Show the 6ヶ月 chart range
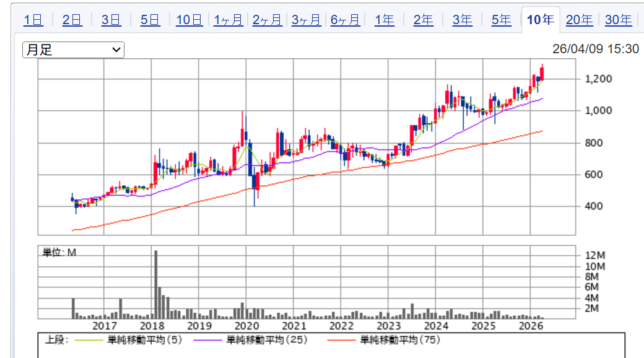Screen dimensions: 644x358 click(345, 20)
